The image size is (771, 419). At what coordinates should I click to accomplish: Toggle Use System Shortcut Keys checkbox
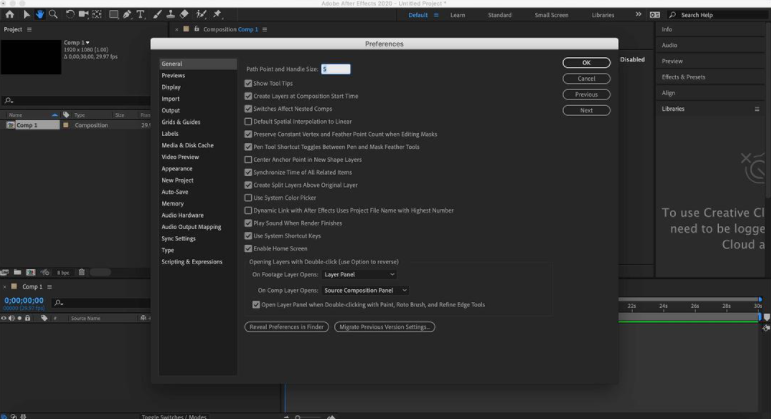[248, 236]
